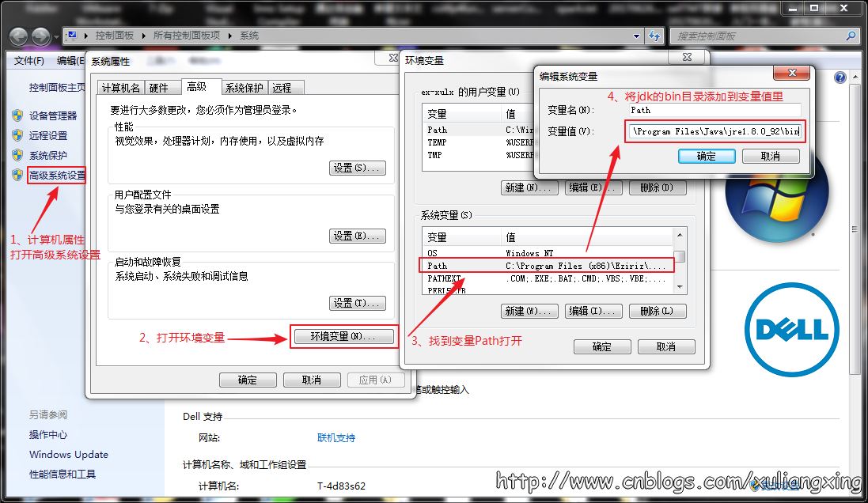Click the 环境变量(N)... button
This screenshot has height=503, width=868.
coord(344,336)
